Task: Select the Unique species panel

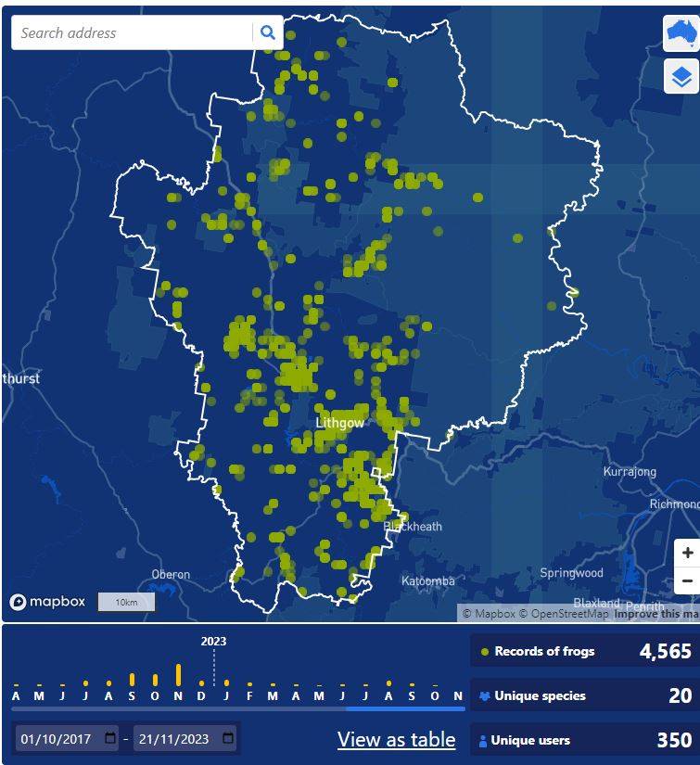Action: (x=584, y=695)
